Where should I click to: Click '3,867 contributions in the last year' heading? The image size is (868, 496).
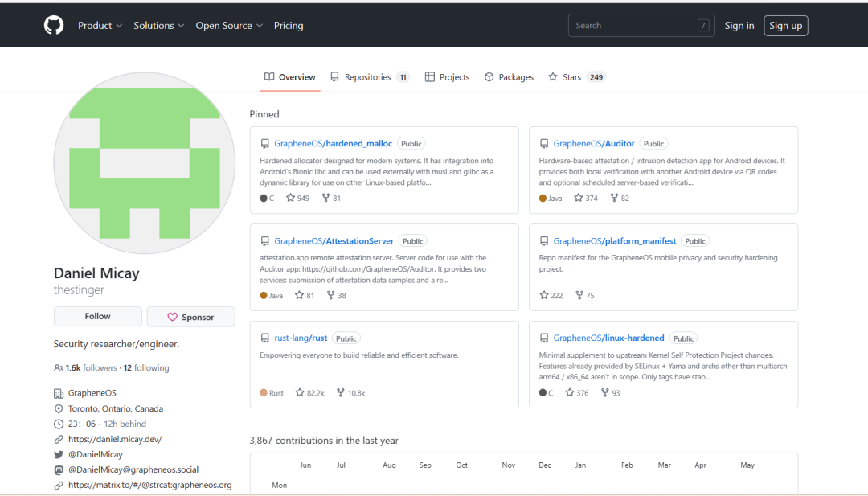[324, 440]
